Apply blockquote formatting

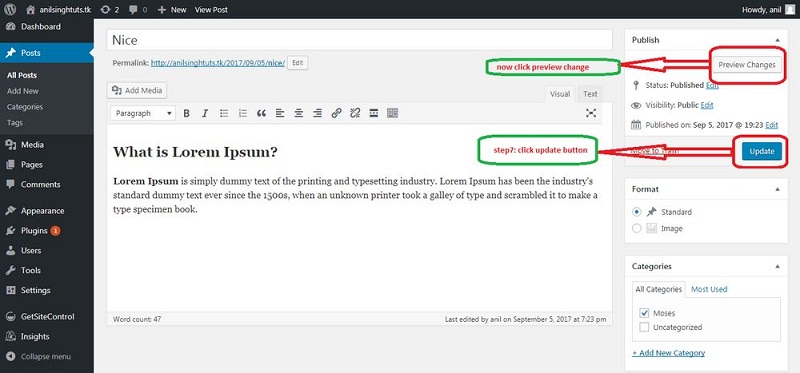click(261, 113)
